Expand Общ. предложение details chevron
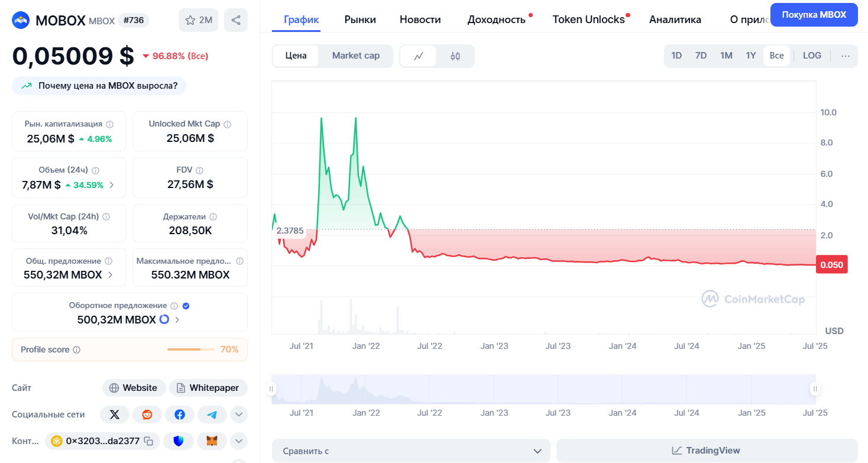Viewport: 868px width, 463px height. [x=111, y=275]
